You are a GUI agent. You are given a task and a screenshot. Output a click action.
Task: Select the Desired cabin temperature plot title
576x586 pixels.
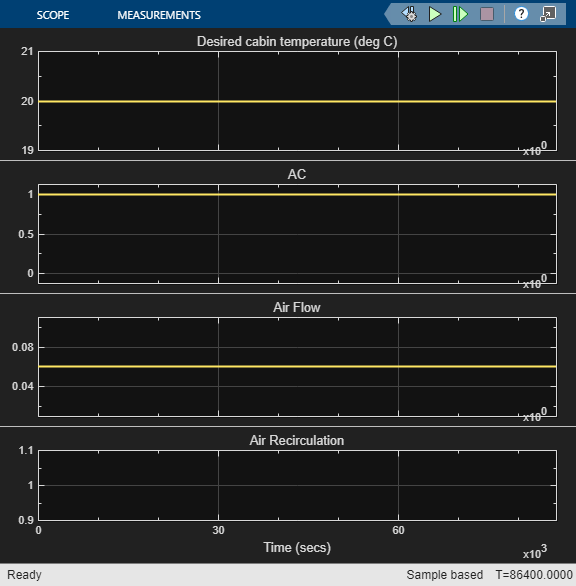pos(297,41)
